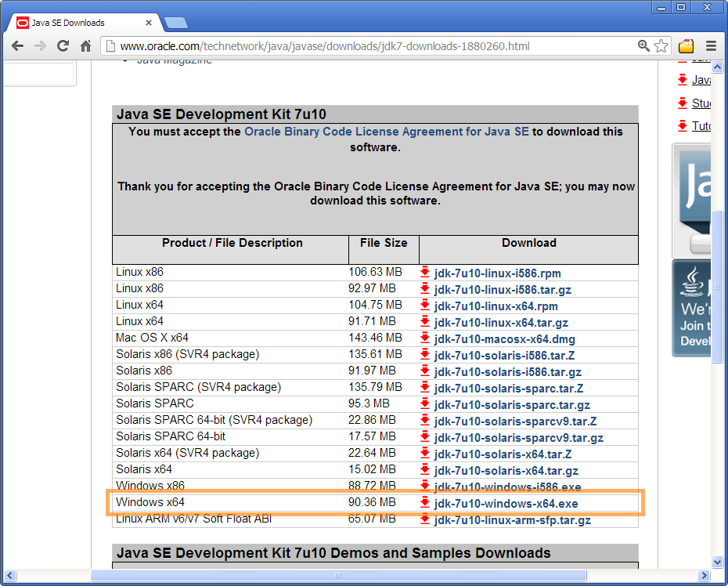Open the jdk-7u10-solaris-sparcv9.tar.Z link
Screen dimensions: 728x586
point(515,421)
